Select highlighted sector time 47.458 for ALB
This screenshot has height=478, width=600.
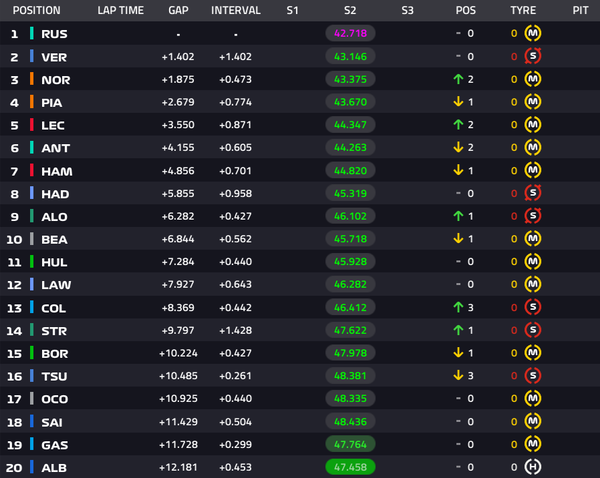[350, 467]
